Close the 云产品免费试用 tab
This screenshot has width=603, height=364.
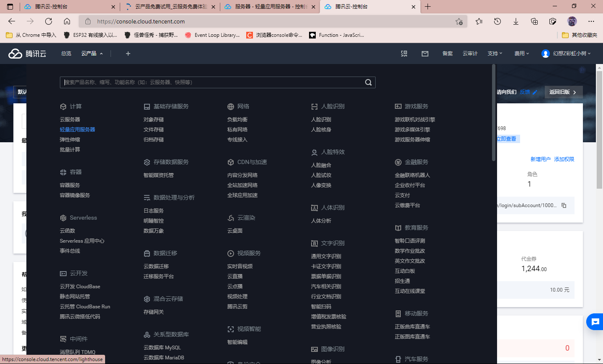(214, 7)
